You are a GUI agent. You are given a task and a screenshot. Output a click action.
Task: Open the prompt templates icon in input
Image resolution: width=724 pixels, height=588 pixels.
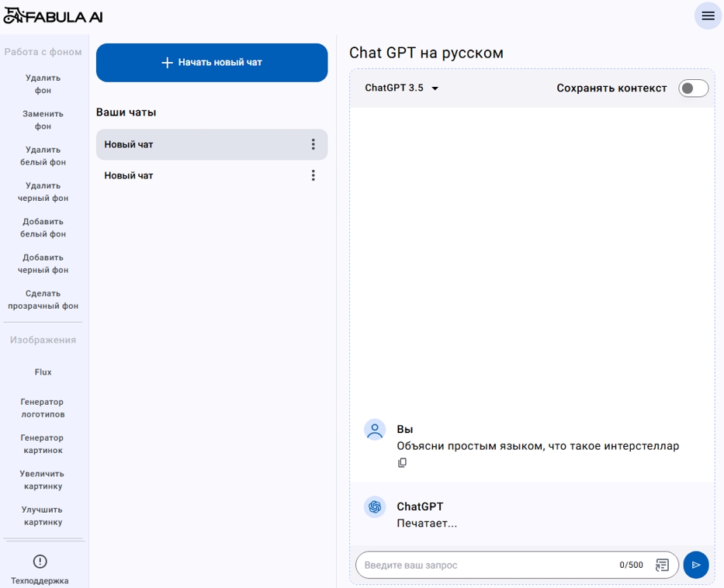click(x=662, y=565)
